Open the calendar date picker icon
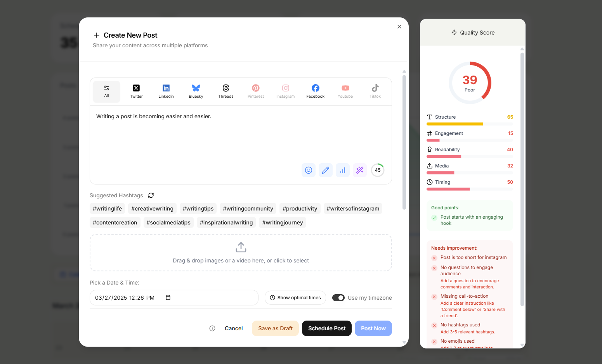The width and height of the screenshot is (602, 364). pos(168,298)
